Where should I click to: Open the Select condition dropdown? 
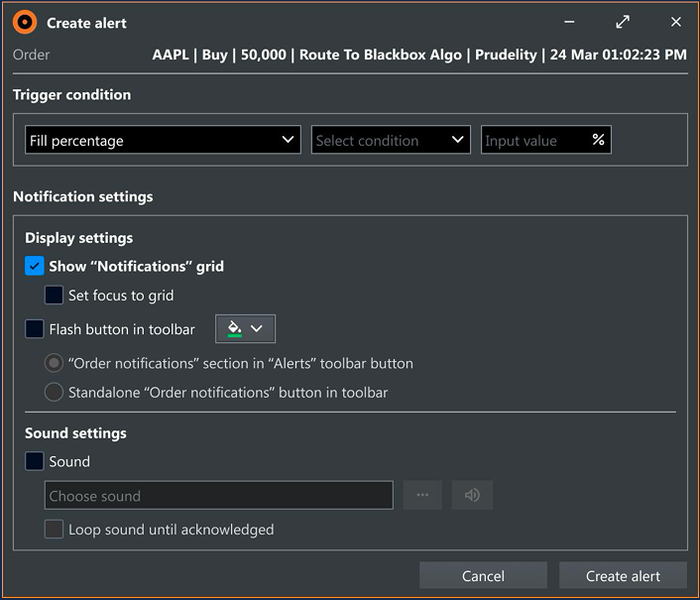pyautogui.click(x=391, y=140)
